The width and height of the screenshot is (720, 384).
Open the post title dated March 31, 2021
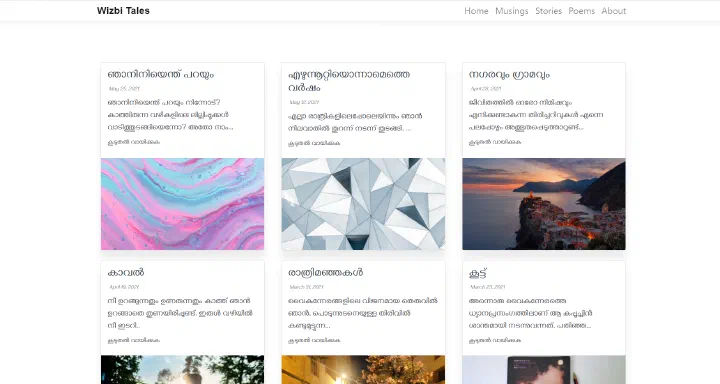[326, 272]
